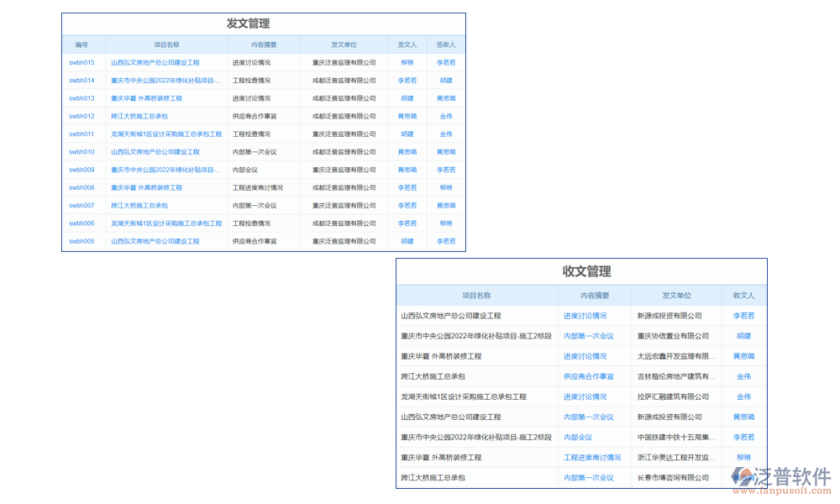View receiver 李若若 in incoming documents top row

(743, 315)
